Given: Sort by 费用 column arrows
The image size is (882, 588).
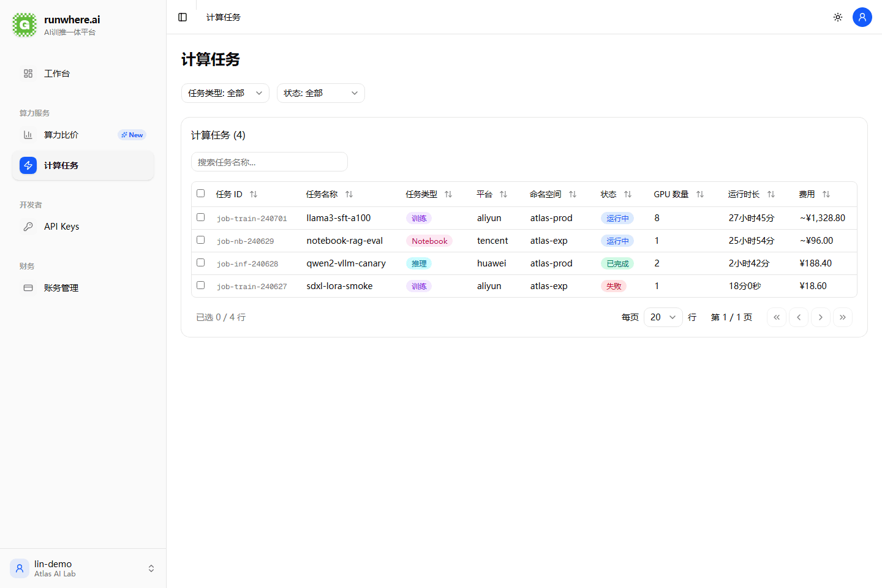Looking at the screenshot, I should coord(826,194).
